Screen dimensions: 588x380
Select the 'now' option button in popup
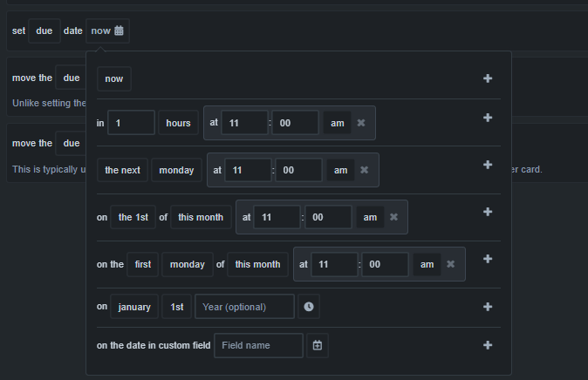click(x=114, y=78)
